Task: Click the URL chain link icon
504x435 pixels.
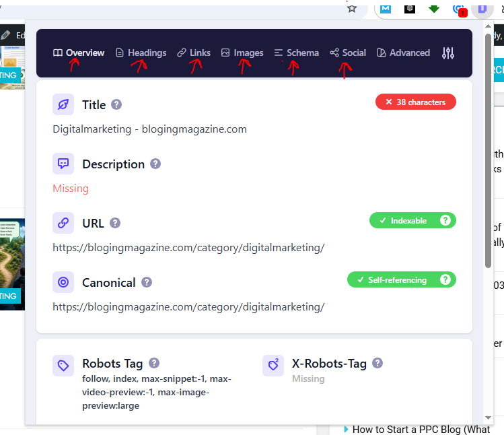Action: (63, 223)
